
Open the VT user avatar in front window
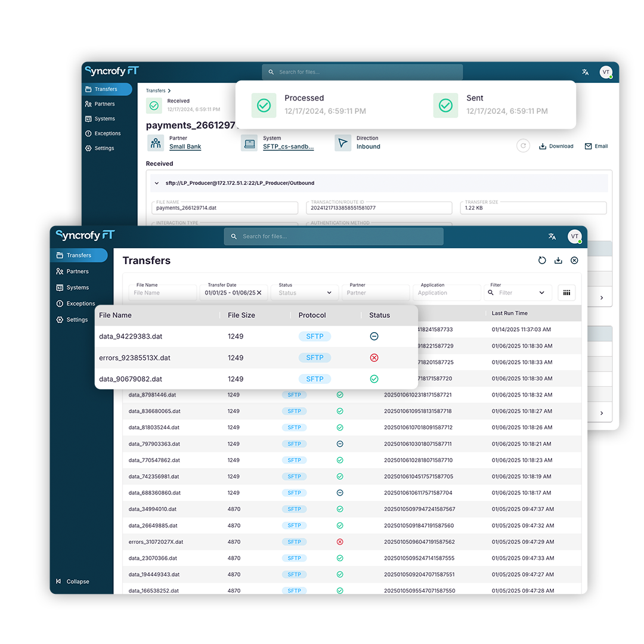[575, 236]
